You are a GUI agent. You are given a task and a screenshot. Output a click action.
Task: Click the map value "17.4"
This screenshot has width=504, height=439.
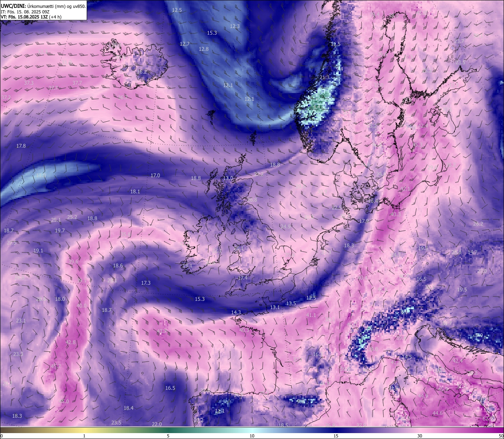[x=243, y=278]
